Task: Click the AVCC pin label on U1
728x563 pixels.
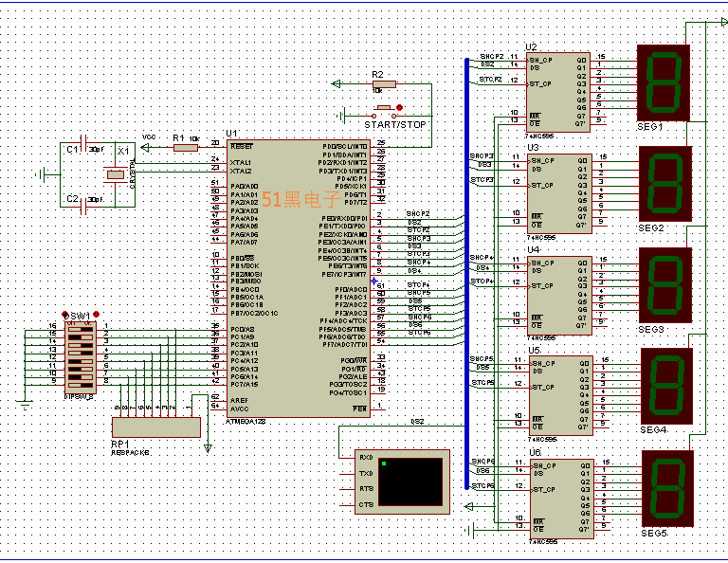Action: point(240,409)
